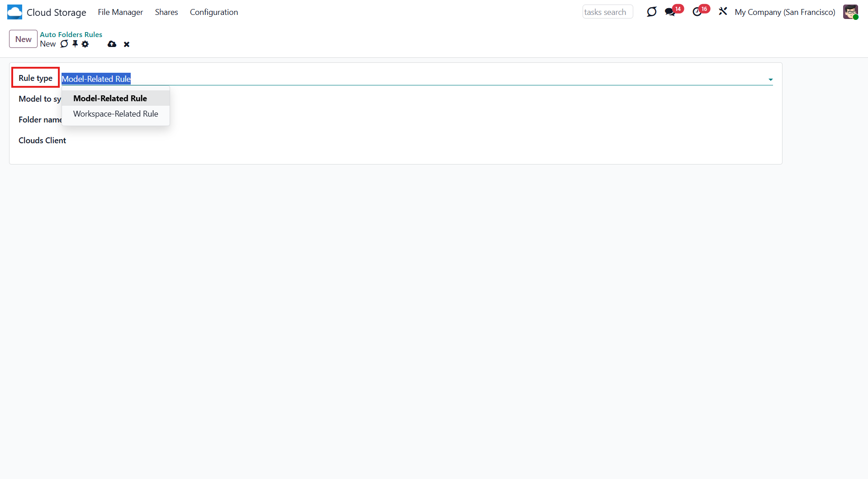868x479 pixels.
Task: Click the debug tools wrench icon
Action: tap(723, 12)
